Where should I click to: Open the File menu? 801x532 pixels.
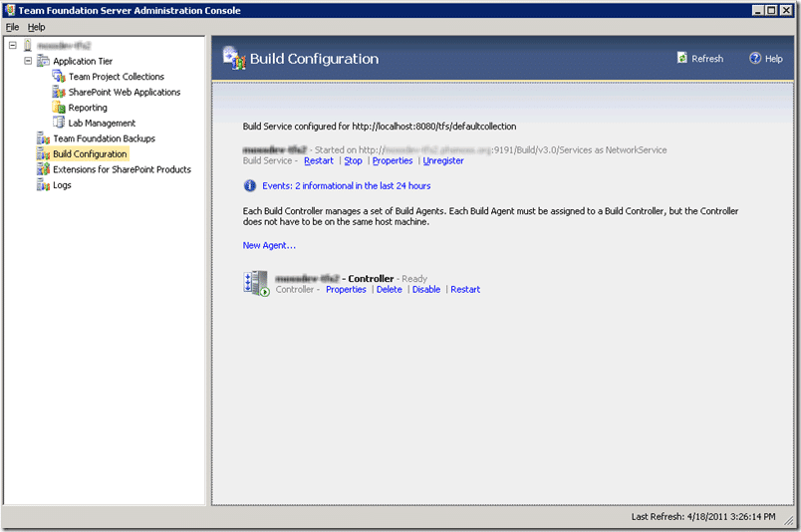click(12, 27)
